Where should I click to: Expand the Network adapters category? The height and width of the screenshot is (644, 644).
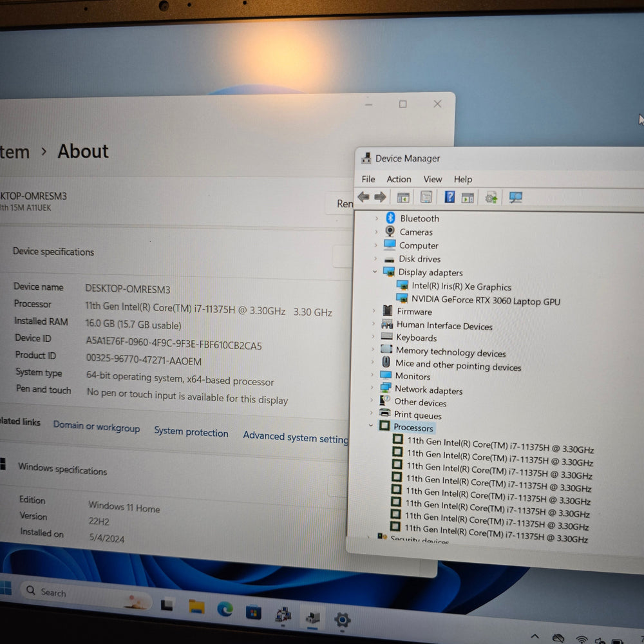372,387
